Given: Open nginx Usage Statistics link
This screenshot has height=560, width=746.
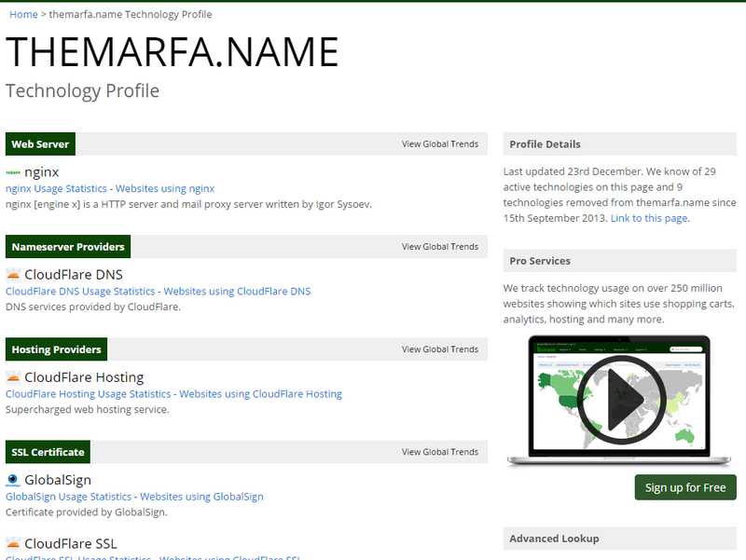Looking at the screenshot, I should tap(56, 189).
